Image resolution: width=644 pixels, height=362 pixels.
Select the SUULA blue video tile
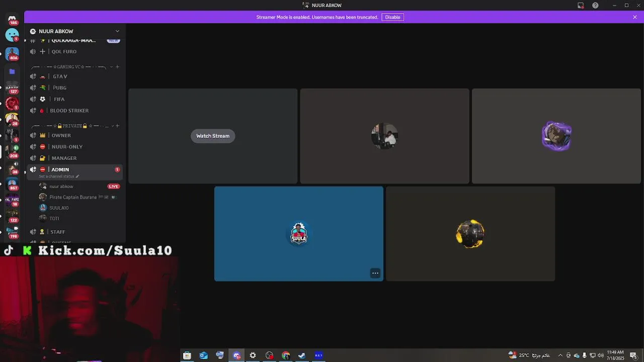299,234
